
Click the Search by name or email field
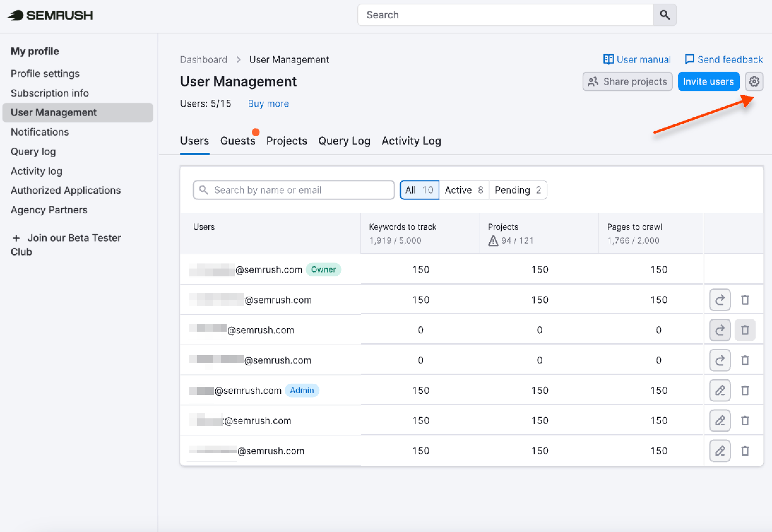293,190
